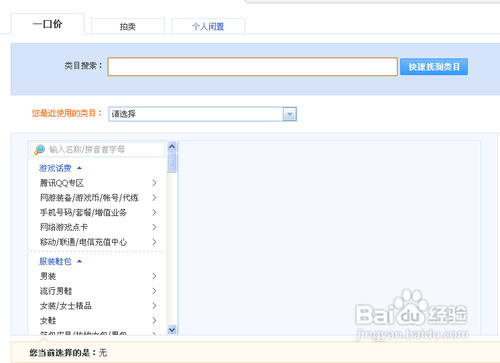Choose 女装/女士精品 category
Screen dimensions: 500x363
pyautogui.click(x=66, y=305)
